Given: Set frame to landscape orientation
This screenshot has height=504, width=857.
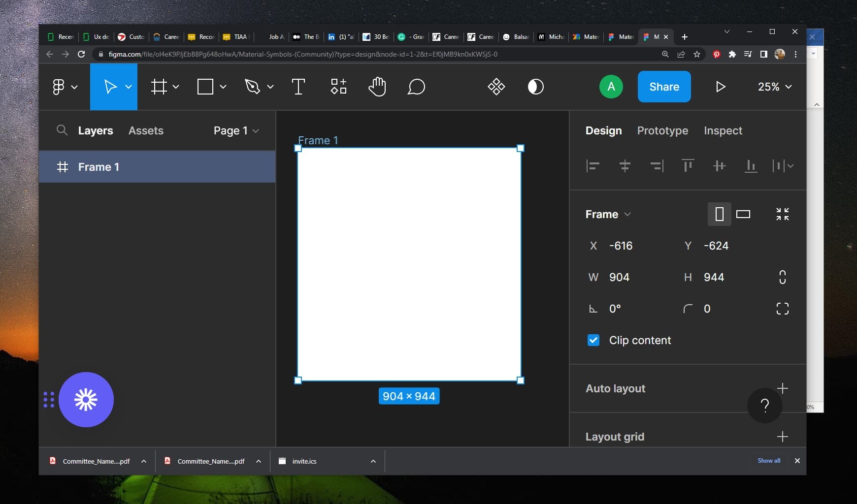Looking at the screenshot, I should pyautogui.click(x=743, y=214).
